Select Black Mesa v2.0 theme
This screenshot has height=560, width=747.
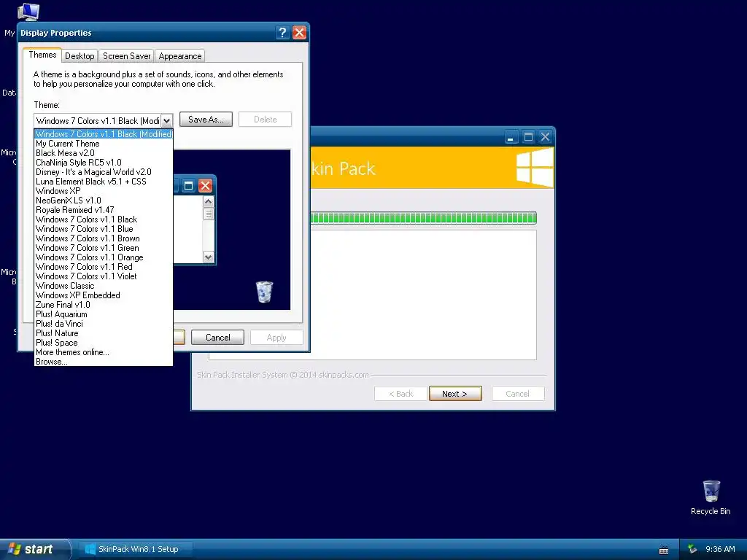coord(104,153)
